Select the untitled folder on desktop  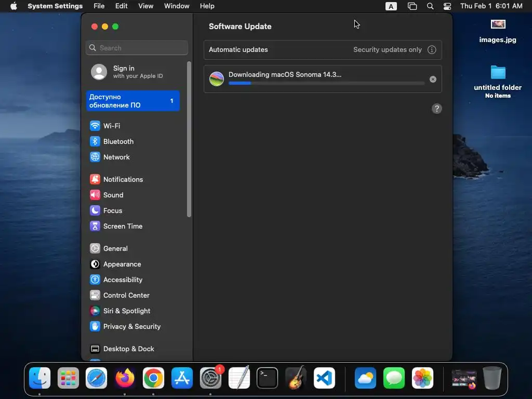[498, 82]
